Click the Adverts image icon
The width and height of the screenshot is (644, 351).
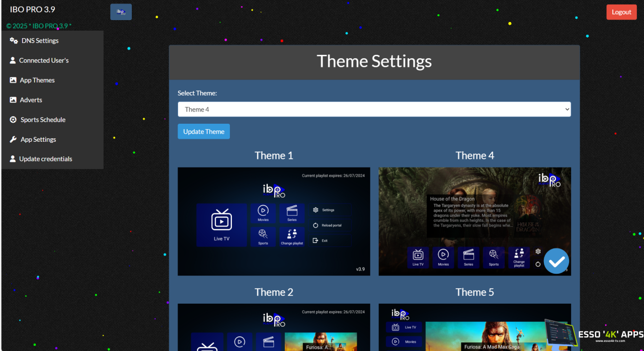[13, 100]
